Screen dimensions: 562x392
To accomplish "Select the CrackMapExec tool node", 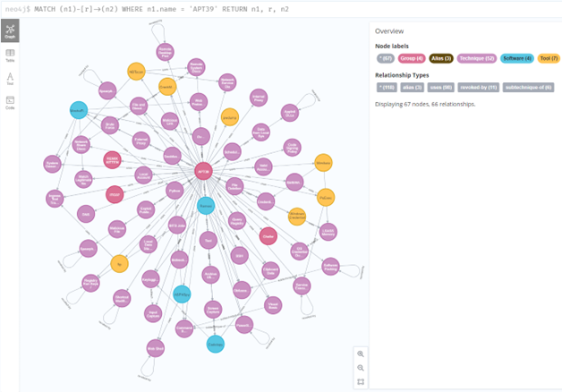I will pos(167,87).
